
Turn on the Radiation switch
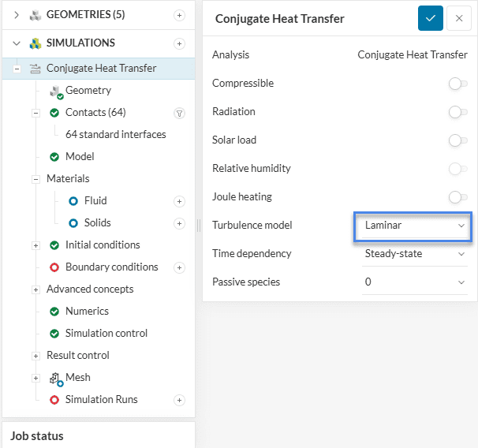point(457,112)
